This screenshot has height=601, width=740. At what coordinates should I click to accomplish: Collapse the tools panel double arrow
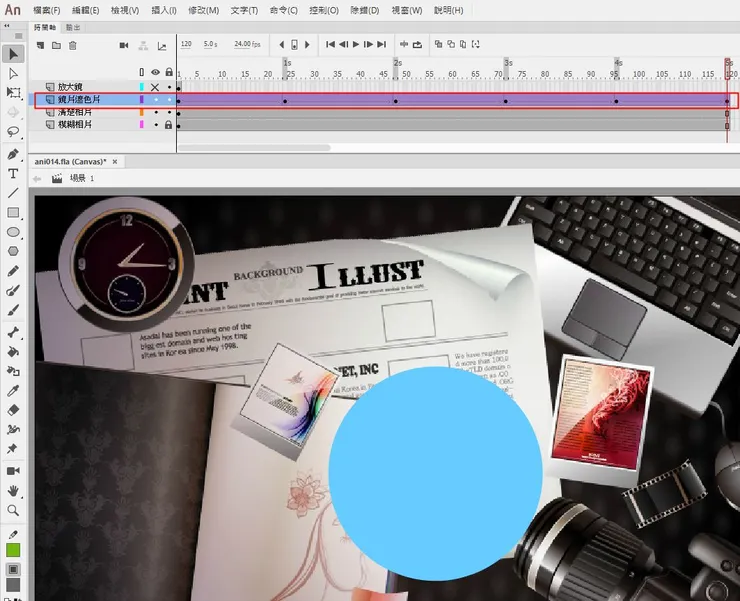click(x=7, y=26)
